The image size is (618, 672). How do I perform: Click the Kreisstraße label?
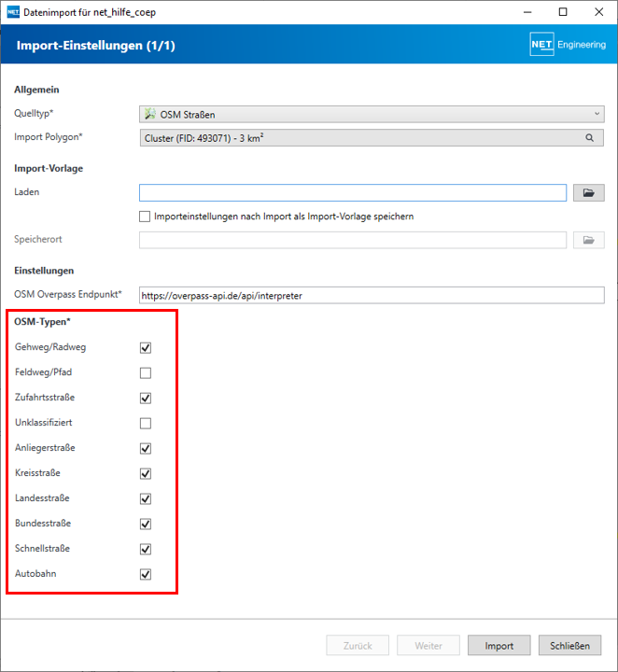click(37, 472)
